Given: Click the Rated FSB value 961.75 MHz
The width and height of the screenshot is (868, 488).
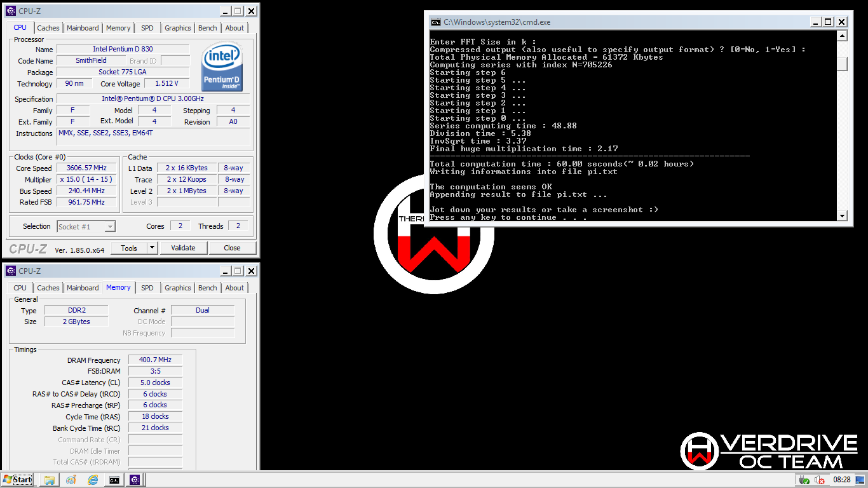Looking at the screenshot, I should (86, 202).
